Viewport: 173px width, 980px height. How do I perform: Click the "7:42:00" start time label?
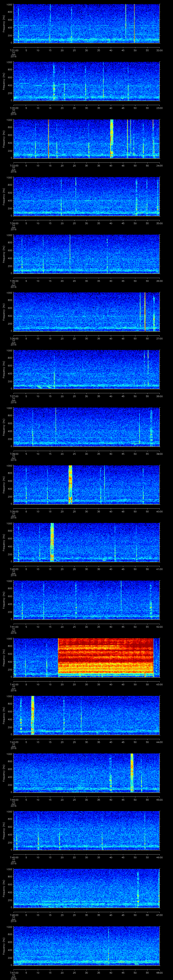14,684
